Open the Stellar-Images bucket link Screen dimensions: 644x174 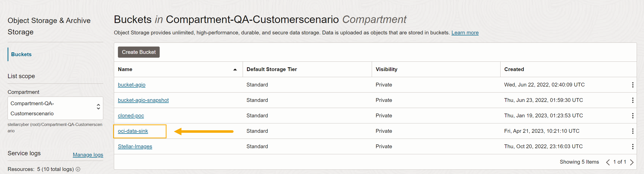135,146
